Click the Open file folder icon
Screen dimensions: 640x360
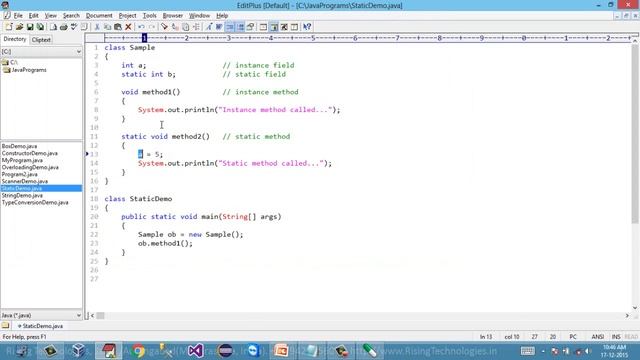point(19,27)
